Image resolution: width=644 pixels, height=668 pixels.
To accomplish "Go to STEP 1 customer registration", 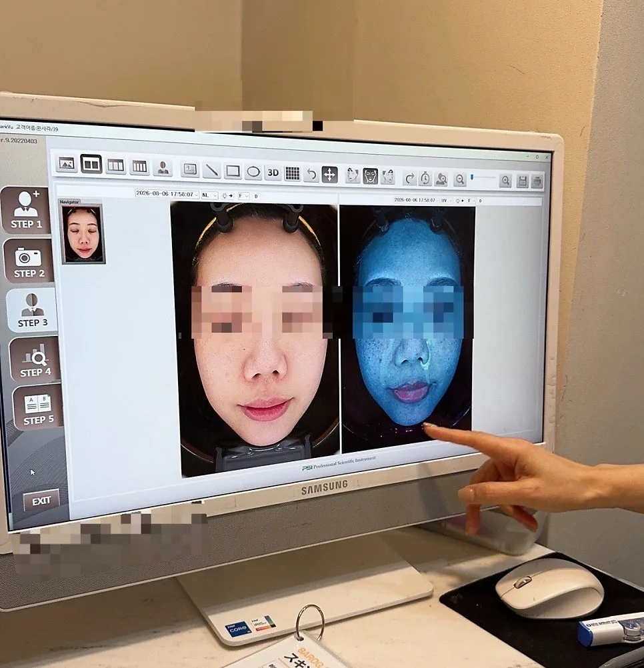I will (x=26, y=209).
